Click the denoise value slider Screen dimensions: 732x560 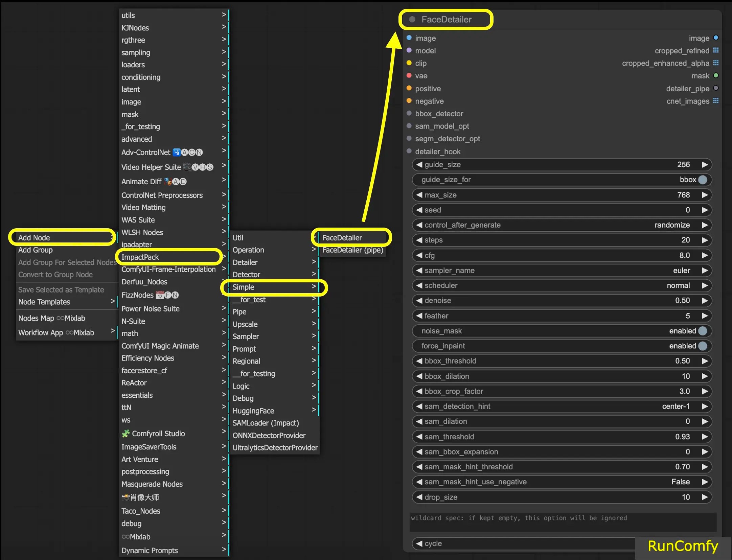tap(562, 300)
